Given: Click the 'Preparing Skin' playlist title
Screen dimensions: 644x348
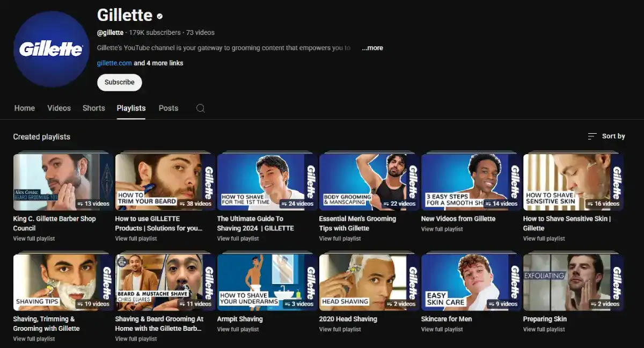Looking at the screenshot, I should [x=545, y=319].
